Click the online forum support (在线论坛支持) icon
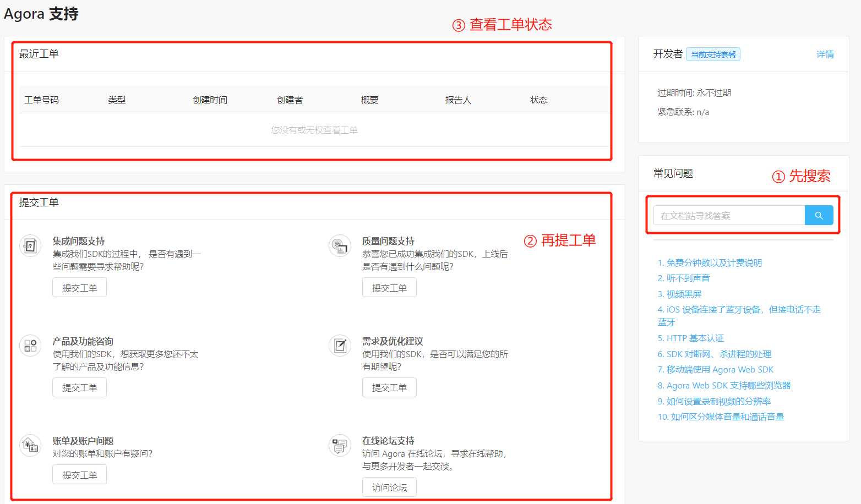Image resolution: width=861 pixels, height=504 pixels. 340,445
